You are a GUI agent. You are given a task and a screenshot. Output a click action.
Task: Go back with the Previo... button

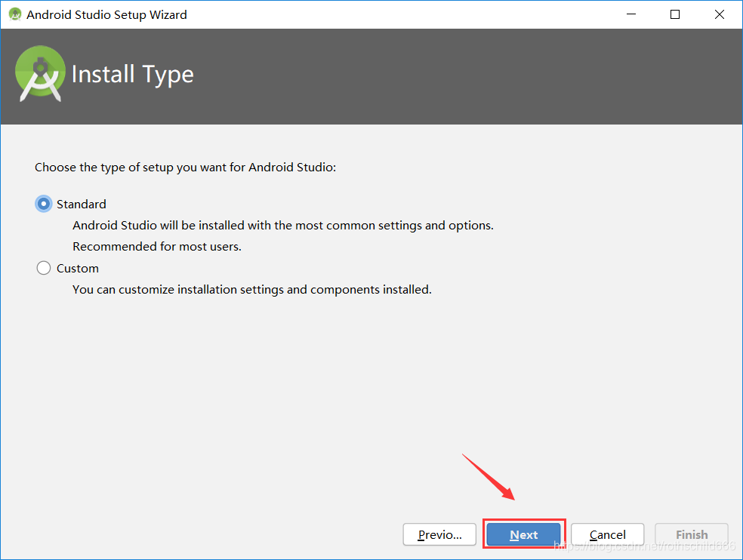[439, 534]
